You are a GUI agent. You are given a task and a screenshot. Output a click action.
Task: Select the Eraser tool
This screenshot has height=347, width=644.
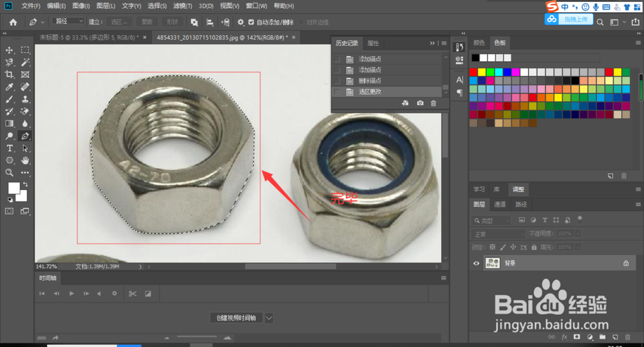pyautogui.click(x=25, y=111)
